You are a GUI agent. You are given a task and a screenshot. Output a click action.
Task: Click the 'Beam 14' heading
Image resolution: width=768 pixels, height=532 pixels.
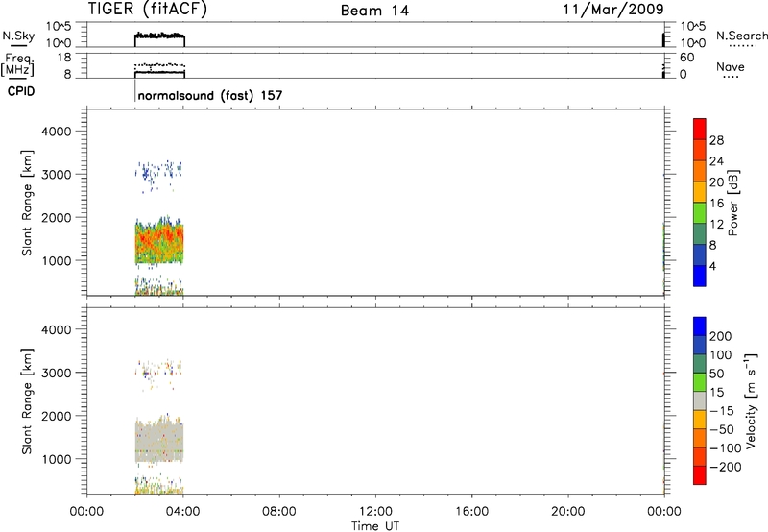tap(374, 11)
